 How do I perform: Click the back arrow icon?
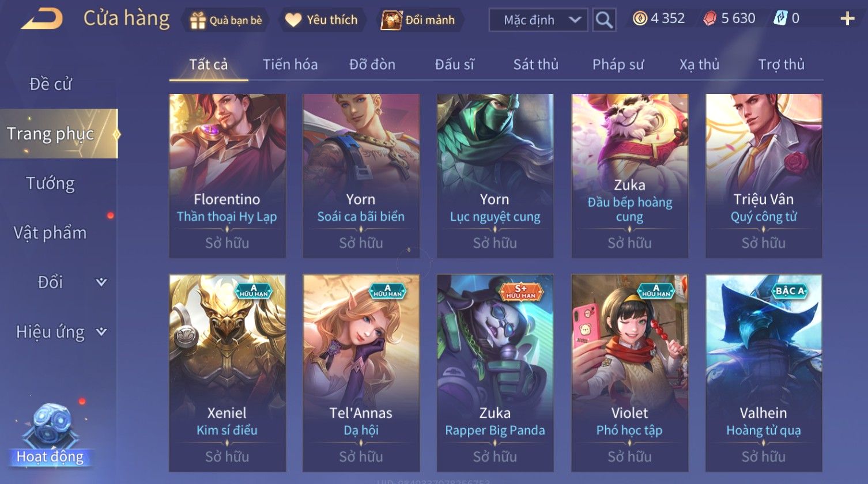tap(41, 19)
